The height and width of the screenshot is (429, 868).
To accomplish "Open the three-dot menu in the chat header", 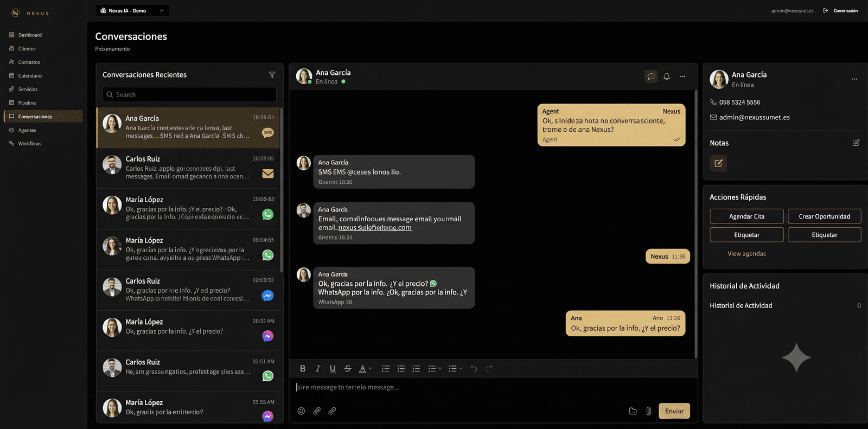I will 682,76.
